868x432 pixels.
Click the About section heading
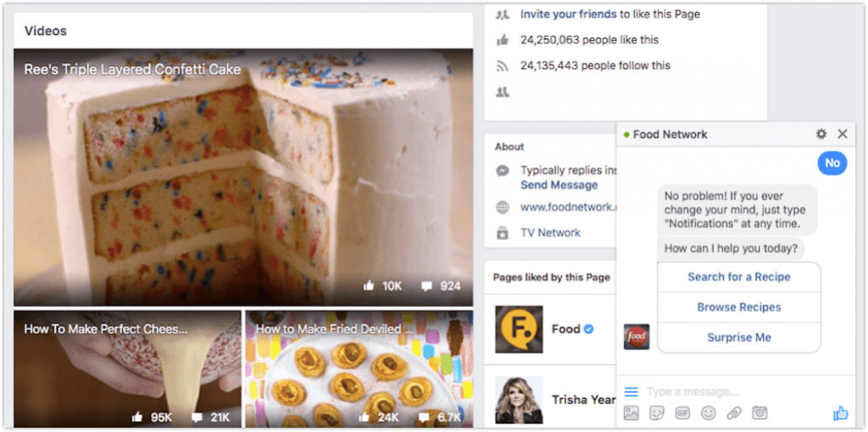pos(509,147)
